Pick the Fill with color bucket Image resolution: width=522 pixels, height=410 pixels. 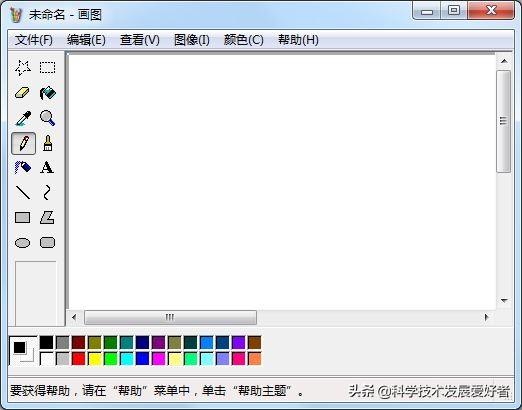pos(47,93)
